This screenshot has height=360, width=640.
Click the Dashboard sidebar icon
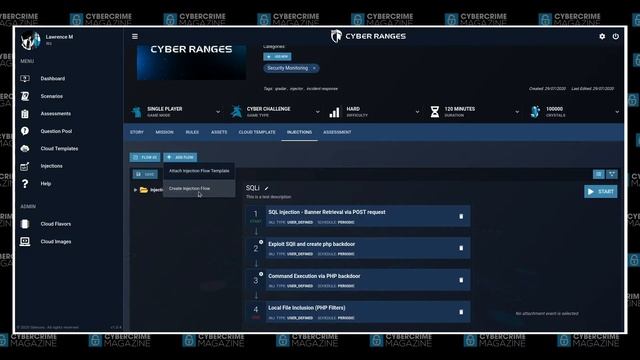pos(25,78)
